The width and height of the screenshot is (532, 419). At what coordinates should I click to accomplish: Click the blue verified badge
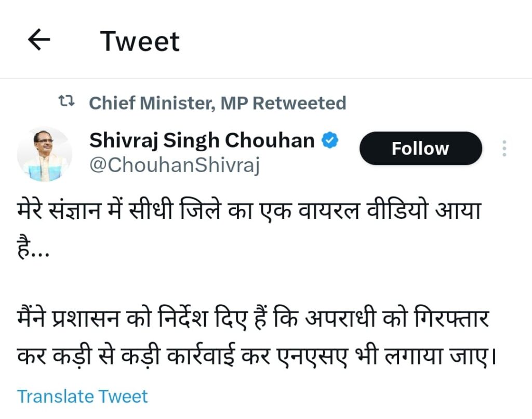pyautogui.click(x=331, y=140)
